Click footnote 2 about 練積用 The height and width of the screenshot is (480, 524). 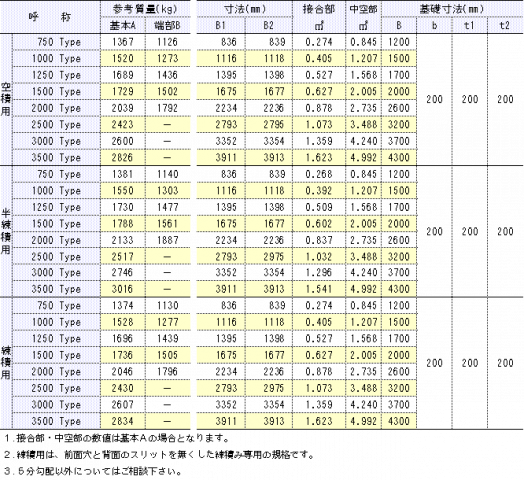(x=159, y=455)
